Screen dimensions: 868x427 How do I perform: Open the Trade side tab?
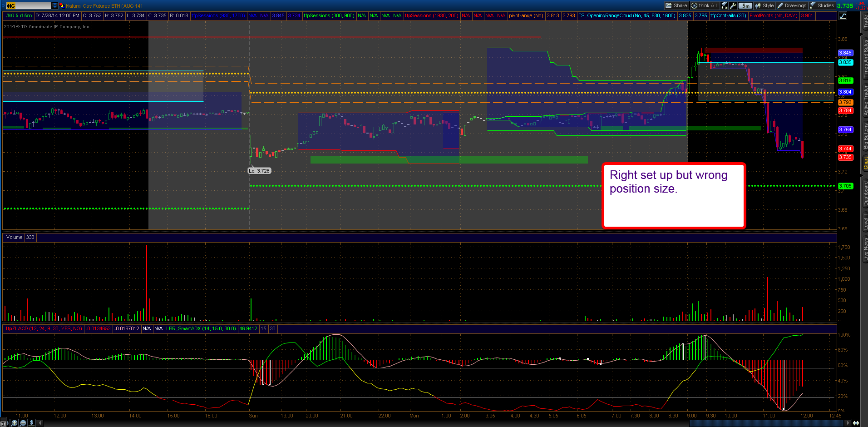(x=865, y=21)
